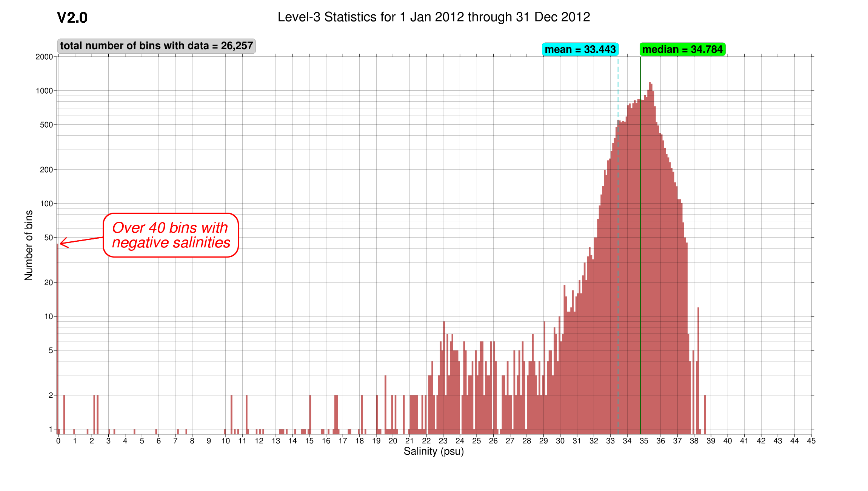Click the 'total number of bins with data' box

pyautogui.click(x=157, y=46)
